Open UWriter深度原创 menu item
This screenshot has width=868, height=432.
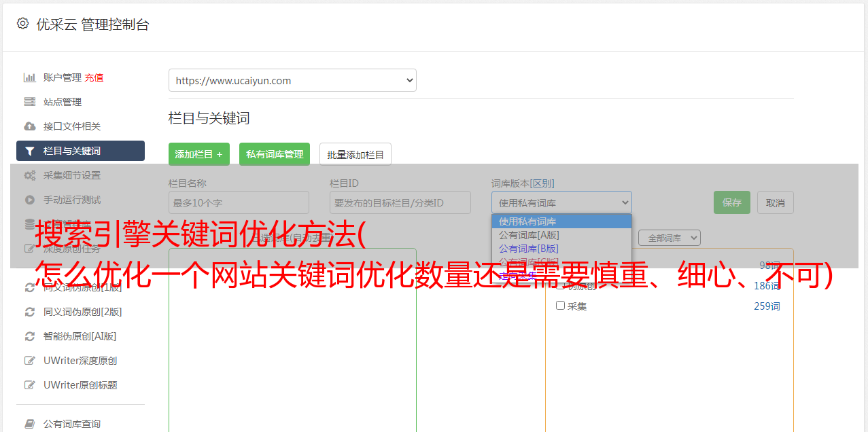tap(80, 361)
